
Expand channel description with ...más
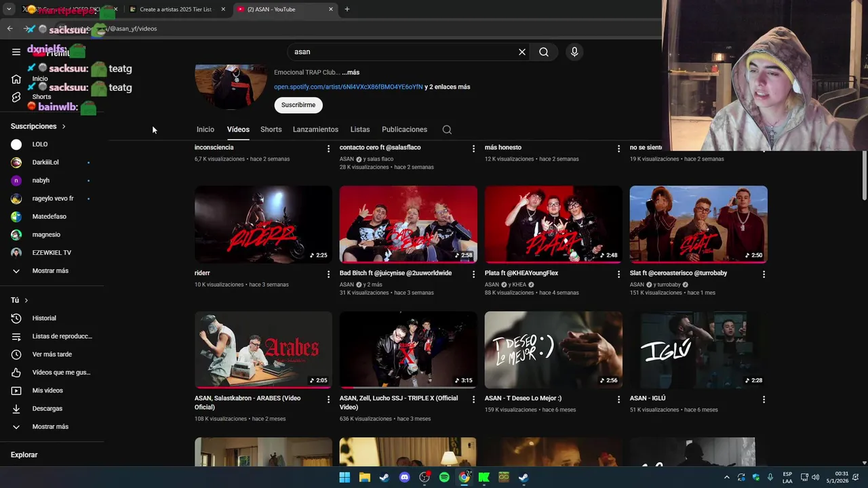click(351, 73)
